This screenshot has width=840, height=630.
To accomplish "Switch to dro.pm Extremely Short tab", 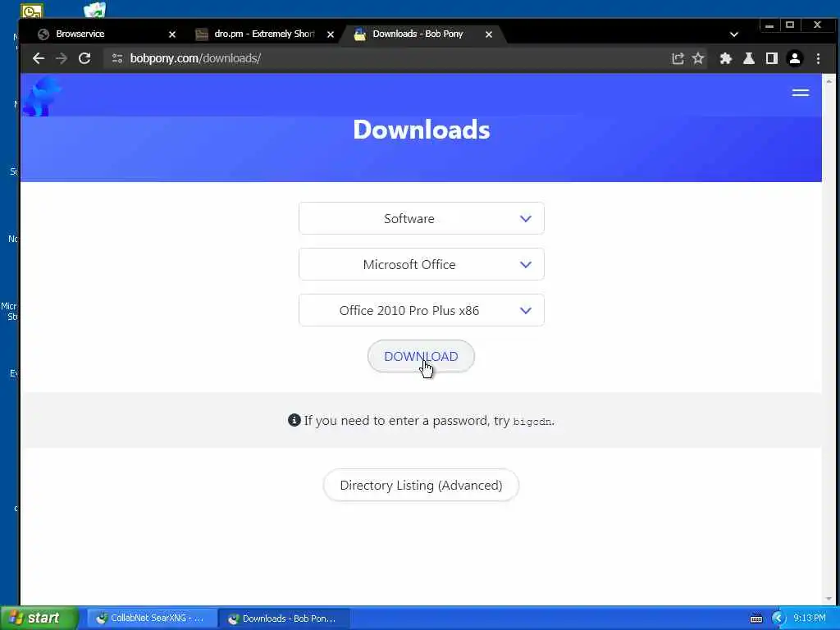I will [262, 34].
